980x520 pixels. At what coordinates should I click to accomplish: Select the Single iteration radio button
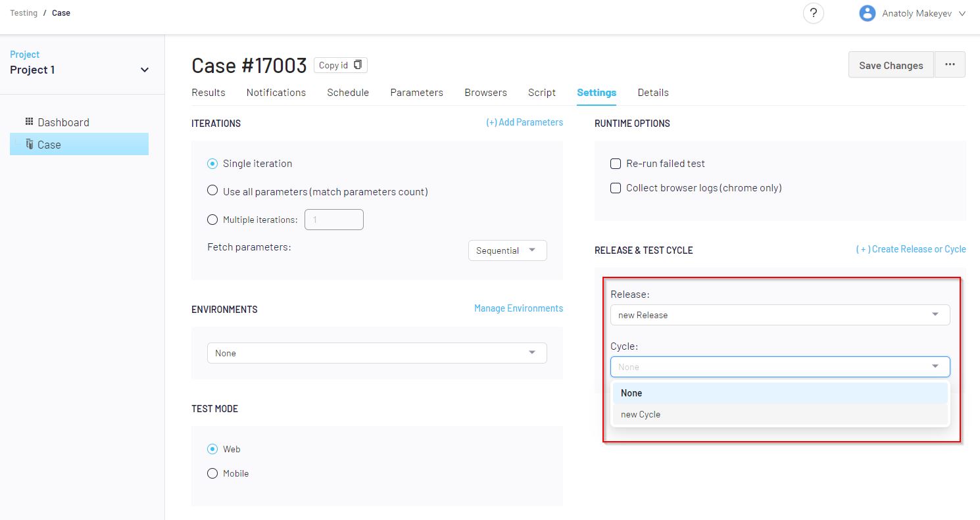coord(212,164)
